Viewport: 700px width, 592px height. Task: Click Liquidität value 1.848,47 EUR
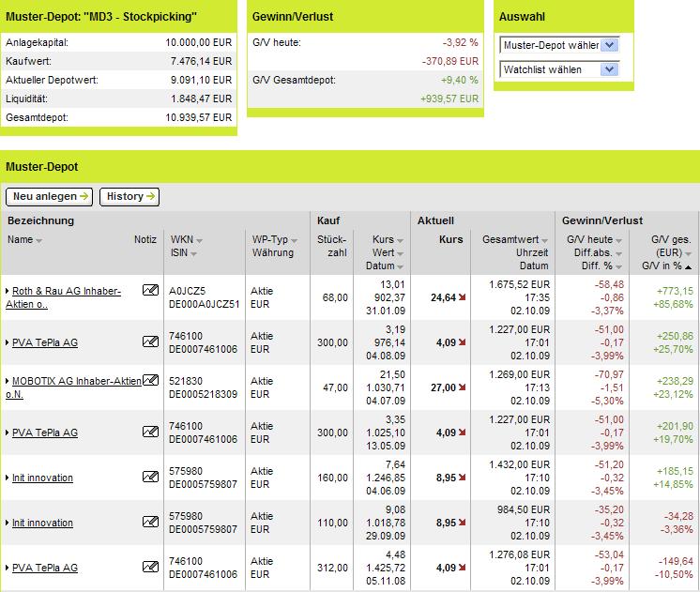pos(202,99)
